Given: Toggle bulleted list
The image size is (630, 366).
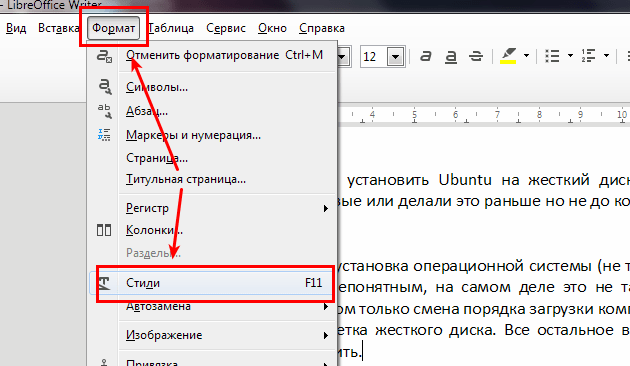Looking at the screenshot, I should coord(552,56).
